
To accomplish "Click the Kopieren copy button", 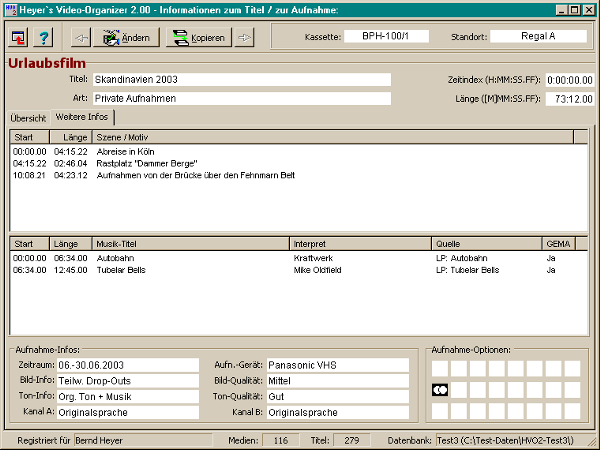I will [x=199, y=38].
